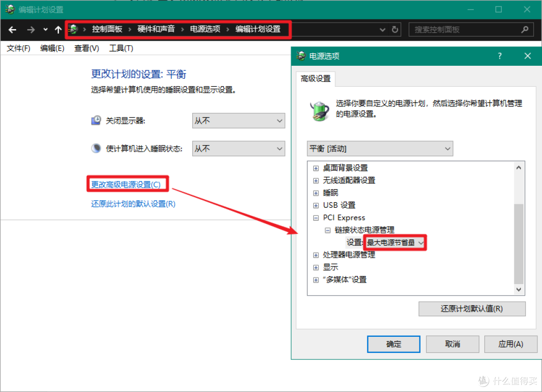This screenshot has height=392, width=542.
Task: Click the 确定 button
Action: (x=393, y=344)
